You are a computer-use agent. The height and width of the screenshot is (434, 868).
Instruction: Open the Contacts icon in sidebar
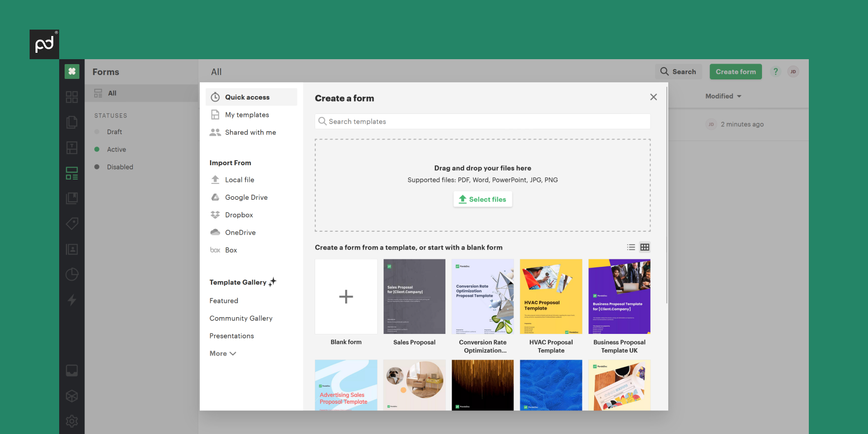coord(72,249)
